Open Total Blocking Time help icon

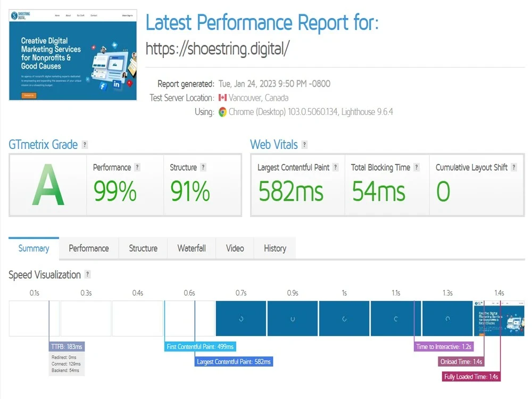tap(417, 167)
